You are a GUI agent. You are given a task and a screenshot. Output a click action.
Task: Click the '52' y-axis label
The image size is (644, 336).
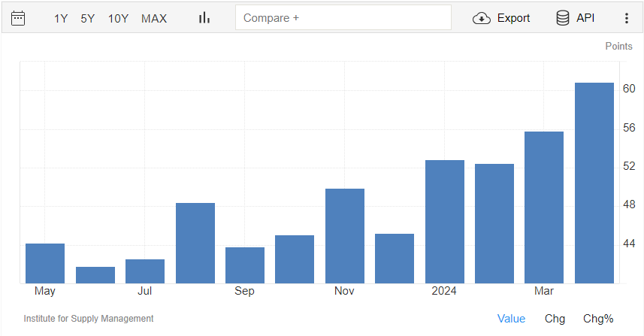coord(629,166)
